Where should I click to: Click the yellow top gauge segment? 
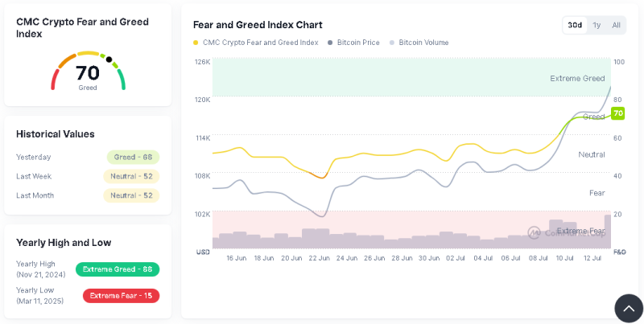coord(88,53)
